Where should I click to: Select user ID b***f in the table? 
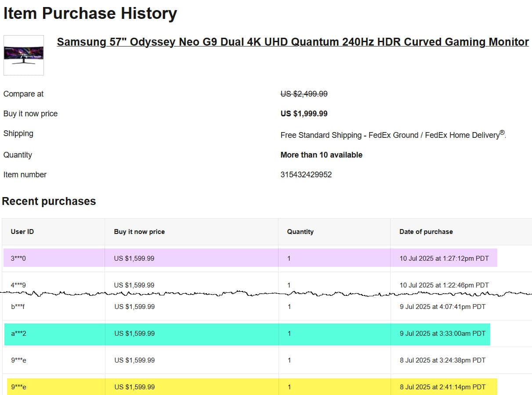(18, 307)
